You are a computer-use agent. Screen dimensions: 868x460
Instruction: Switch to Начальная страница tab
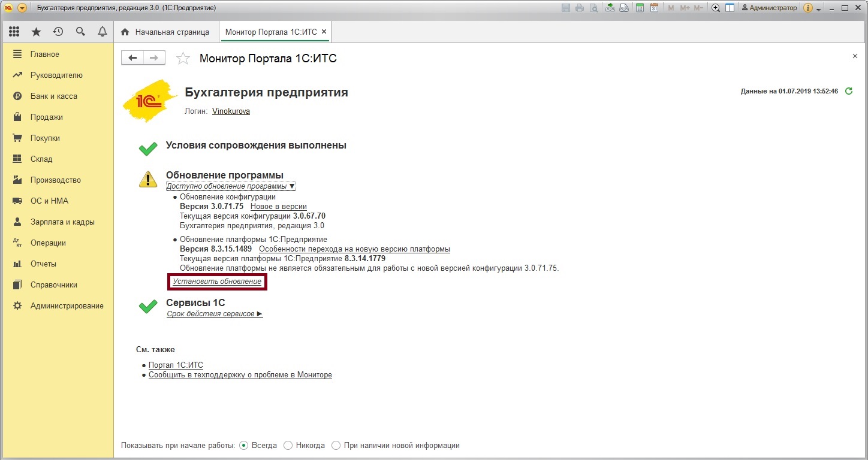(x=165, y=32)
